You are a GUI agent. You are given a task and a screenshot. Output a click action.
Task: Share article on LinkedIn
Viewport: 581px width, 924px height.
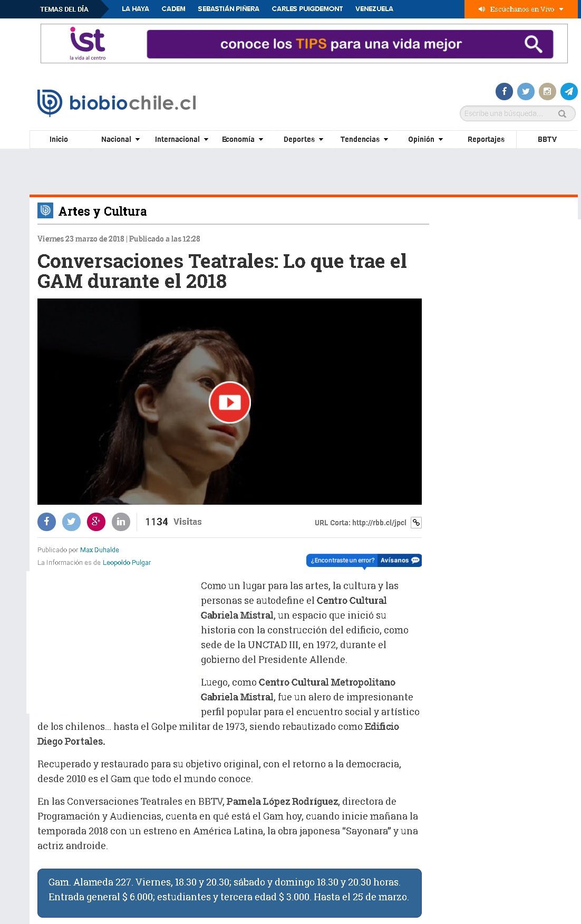click(x=121, y=522)
